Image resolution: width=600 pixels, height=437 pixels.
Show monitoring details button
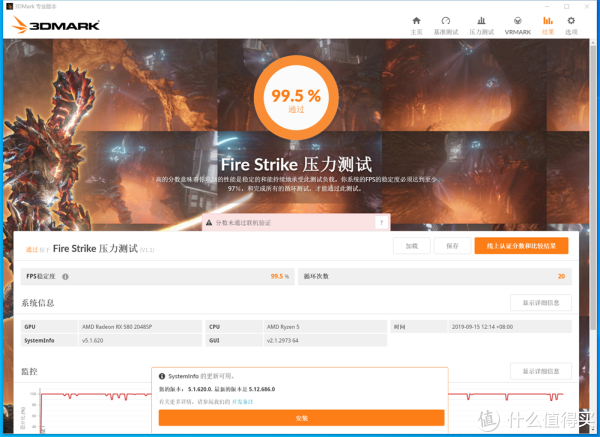pos(541,371)
